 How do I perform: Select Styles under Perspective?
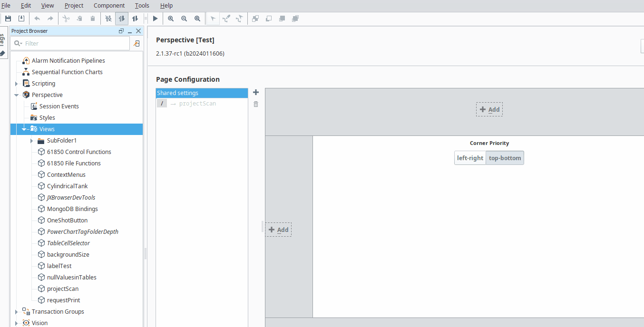click(x=47, y=118)
